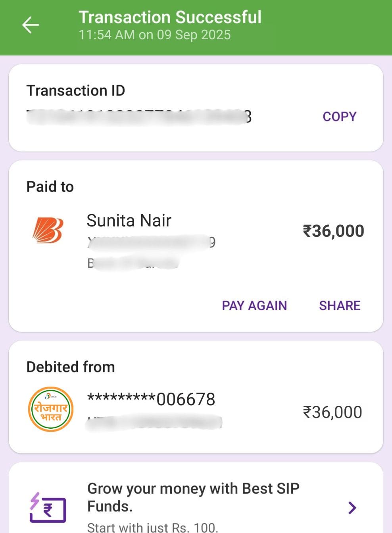Click the Bank of Baroda logo
392x533 pixels.
(48, 230)
